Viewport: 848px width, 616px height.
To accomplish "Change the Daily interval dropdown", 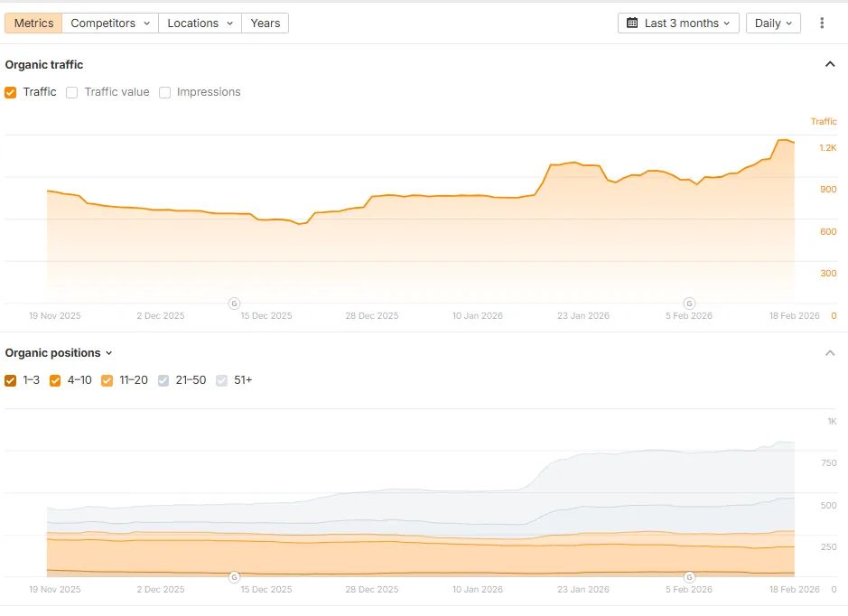I will pos(773,23).
